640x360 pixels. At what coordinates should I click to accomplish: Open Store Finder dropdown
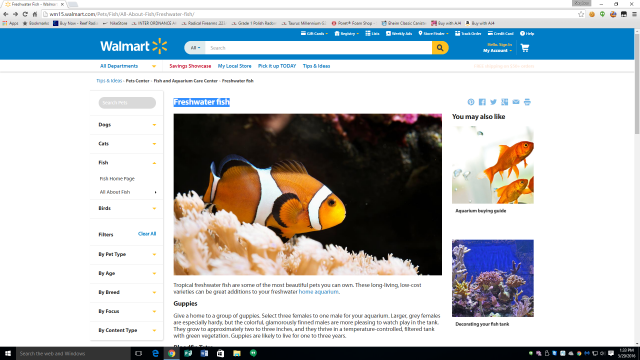(x=433, y=33)
